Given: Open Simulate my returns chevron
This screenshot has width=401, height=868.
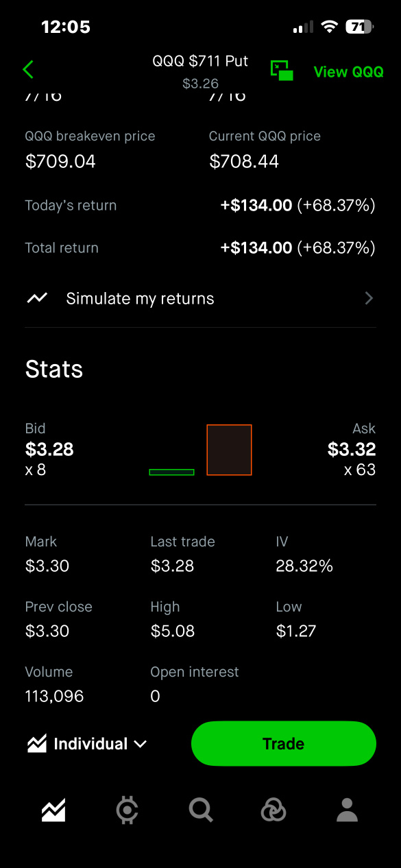Looking at the screenshot, I should pyautogui.click(x=369, y=298).
